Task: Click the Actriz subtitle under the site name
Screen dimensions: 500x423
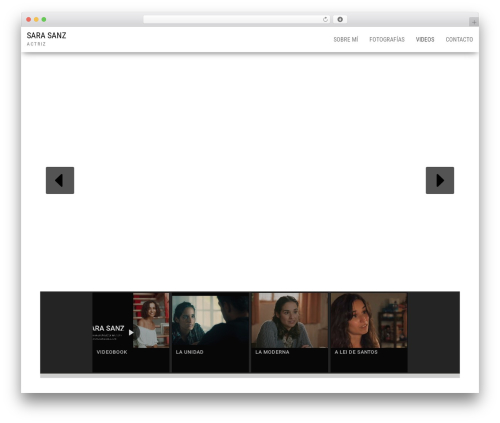Action: tap(36, 44)
